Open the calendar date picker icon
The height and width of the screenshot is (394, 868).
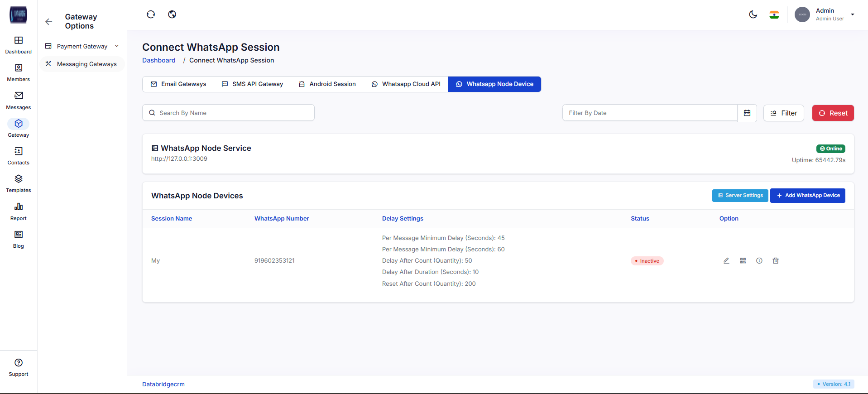[x=747, y=113]
